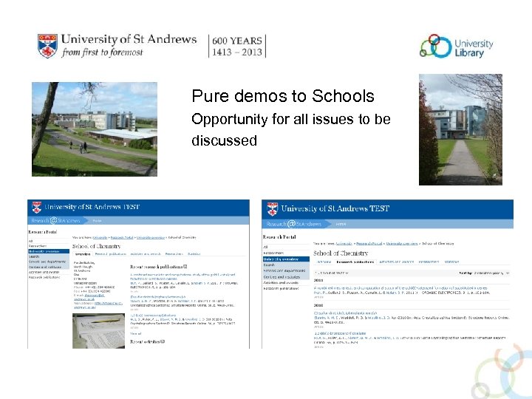Click All in the right screenshot sidebar
532x399 pixels.
[266, 247]
